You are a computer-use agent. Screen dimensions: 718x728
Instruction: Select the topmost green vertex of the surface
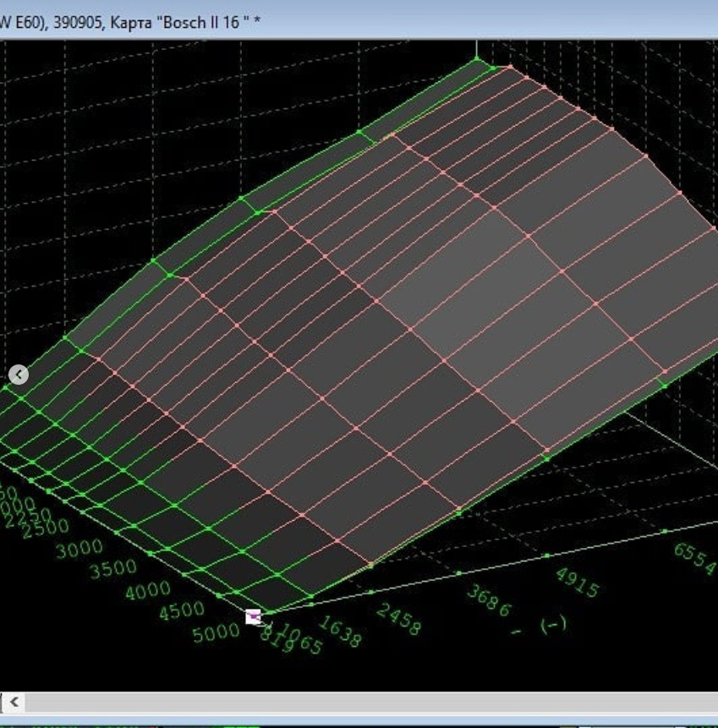tap(476, 58)
